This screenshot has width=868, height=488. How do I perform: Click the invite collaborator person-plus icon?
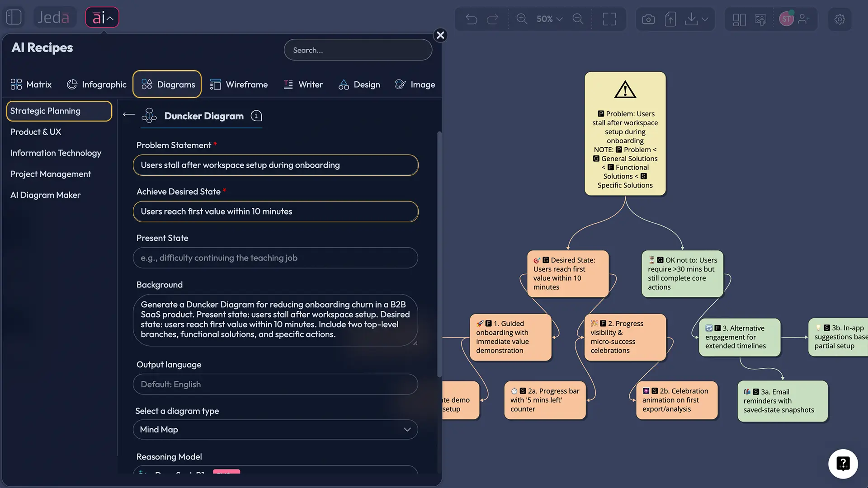(804, 19)
